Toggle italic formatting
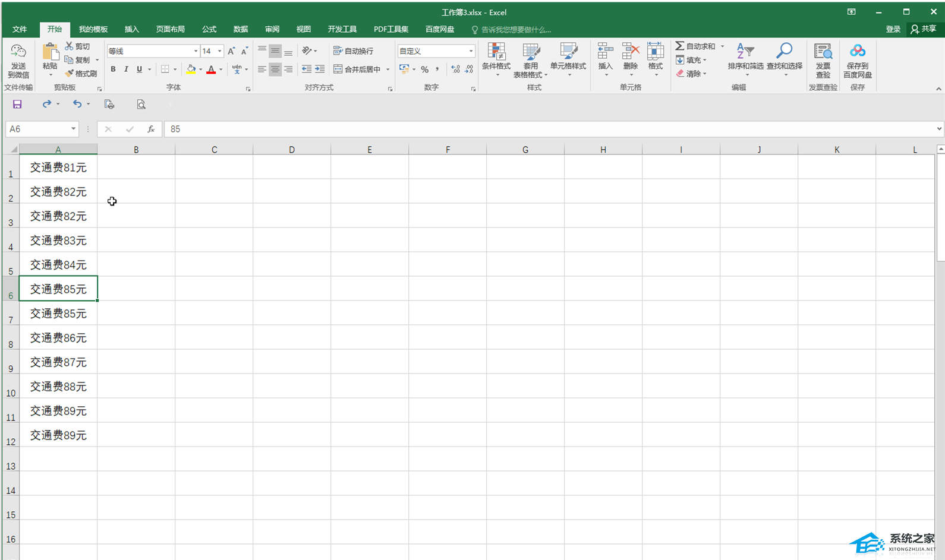 [x=126, y=69]
